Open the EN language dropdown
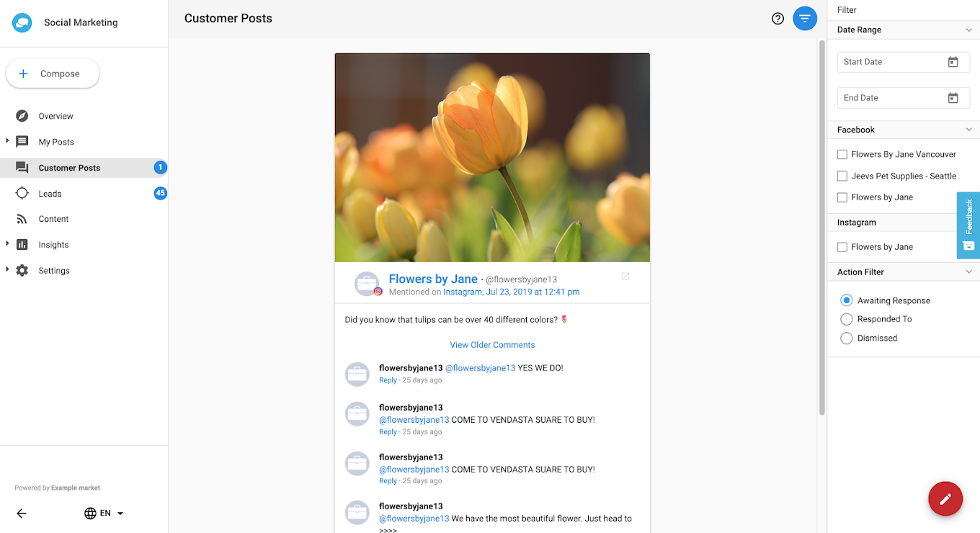The width and height of the screenshot is (980, 533). [104, 514]
